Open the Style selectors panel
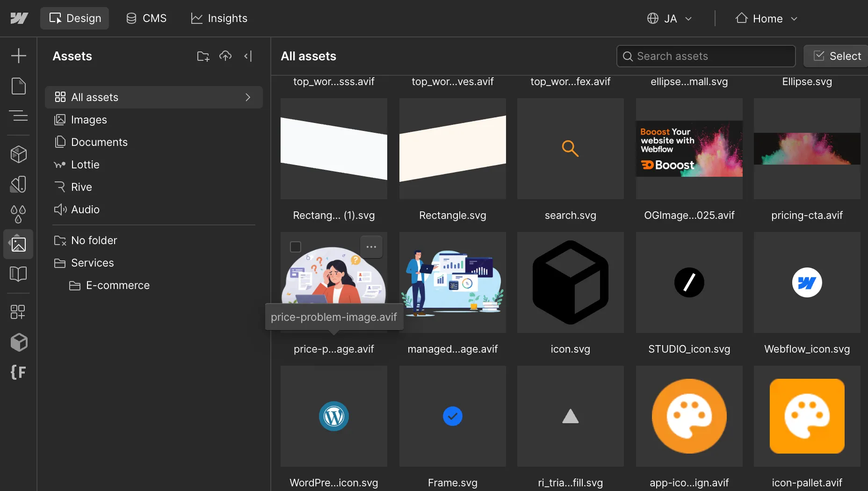The image size is (868, 491). point(19,184)
